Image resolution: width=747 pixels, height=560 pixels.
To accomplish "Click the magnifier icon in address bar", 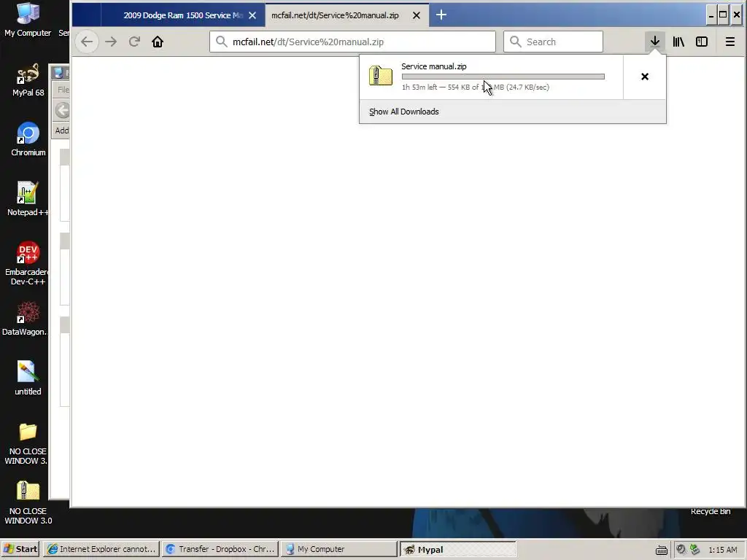I will pos(222,42).
